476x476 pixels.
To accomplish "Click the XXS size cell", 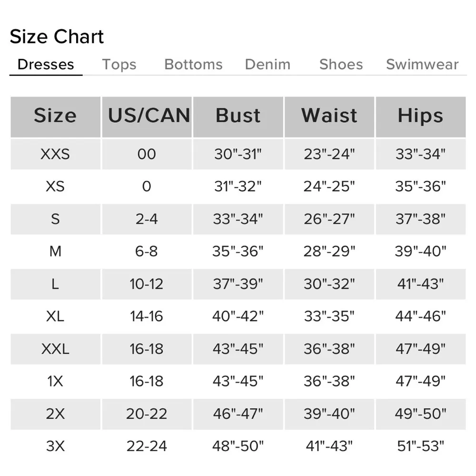I will (x=55, y=154).
